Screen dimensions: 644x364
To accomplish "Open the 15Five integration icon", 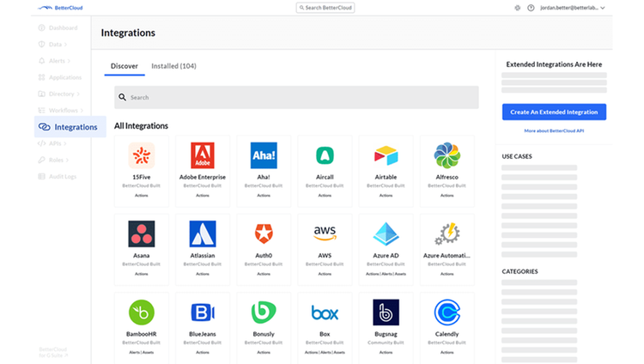I will click(142, 155).
